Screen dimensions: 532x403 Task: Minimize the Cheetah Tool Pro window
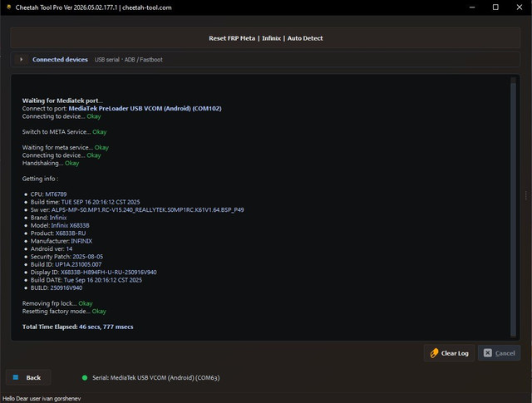coord(472,7)
